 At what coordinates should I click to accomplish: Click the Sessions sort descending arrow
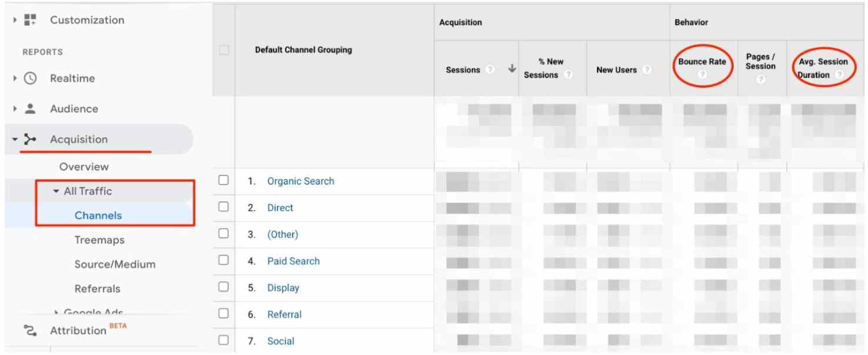pos(512,69)
